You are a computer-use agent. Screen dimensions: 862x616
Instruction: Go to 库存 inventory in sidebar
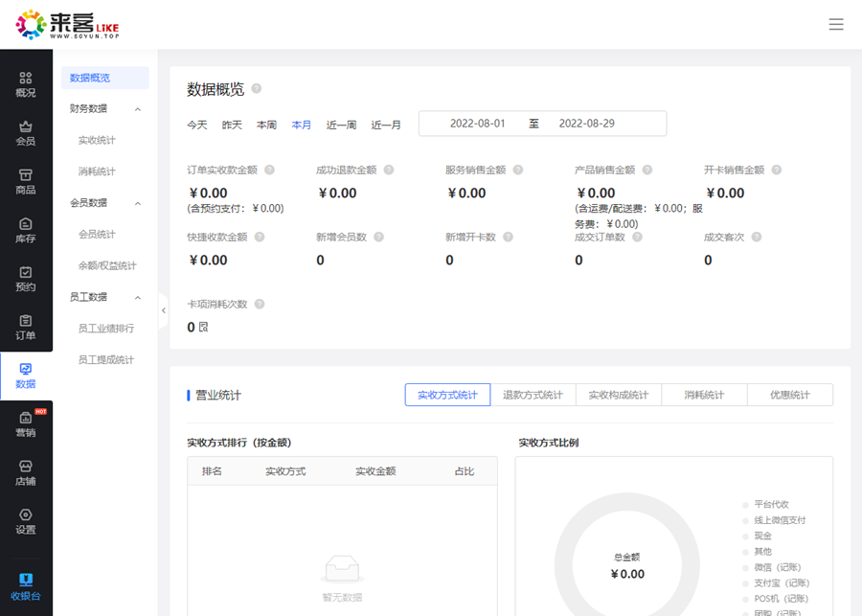(x=26, y=230)
